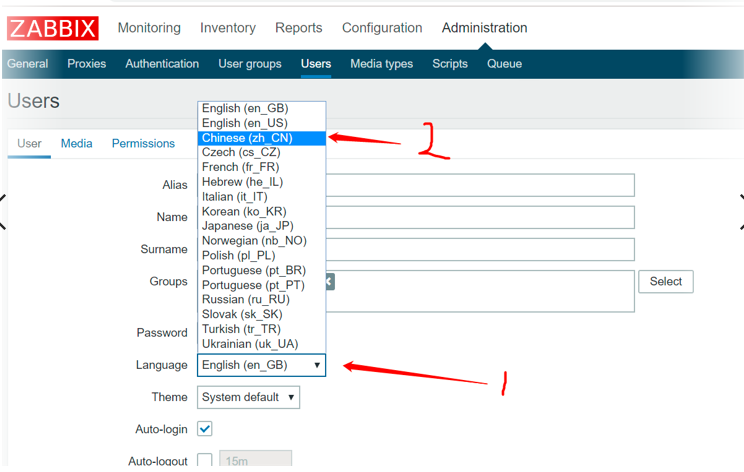Image resolution: width=744 pixels, height=472 pixels.
Task: Select English (en_US) in language list
Action: click(261, 123)
